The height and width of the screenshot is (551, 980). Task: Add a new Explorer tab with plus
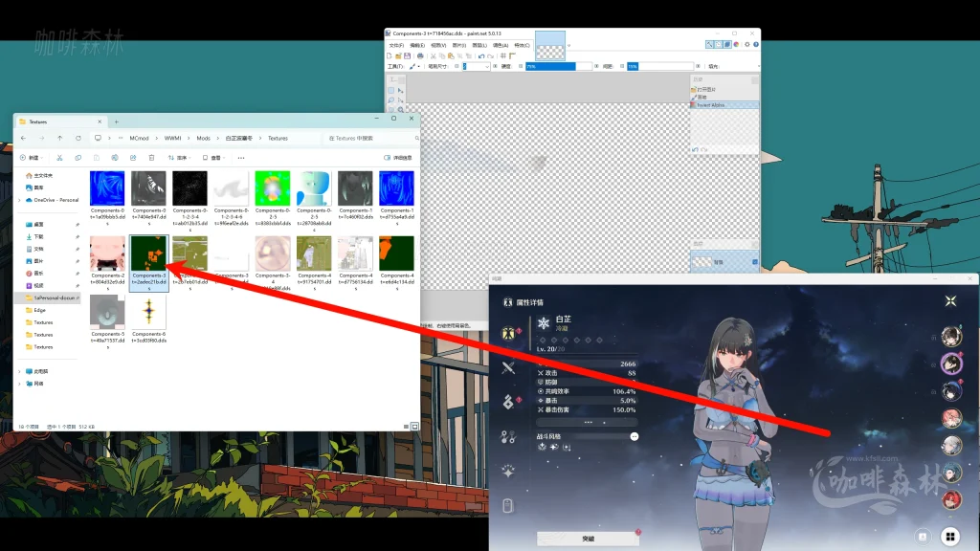[116, 121]
